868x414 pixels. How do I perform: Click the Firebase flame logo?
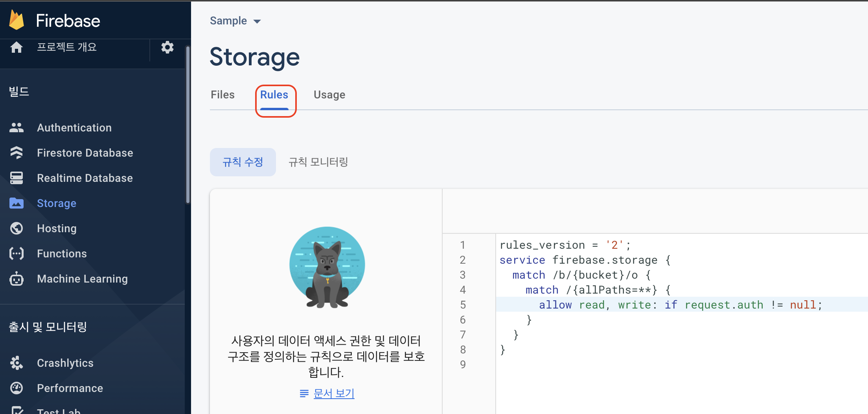(x=17, y=20)
